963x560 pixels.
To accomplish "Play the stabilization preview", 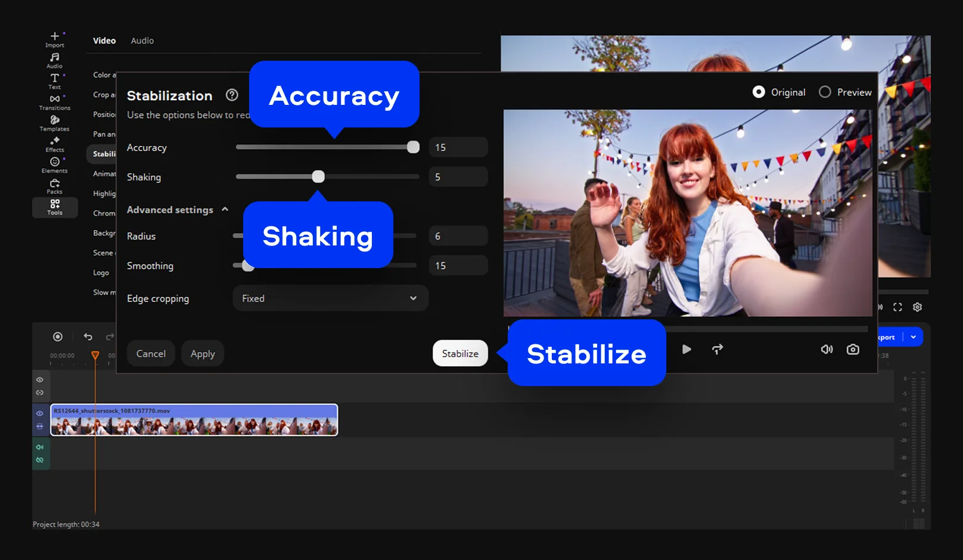I will coord(686,349).
